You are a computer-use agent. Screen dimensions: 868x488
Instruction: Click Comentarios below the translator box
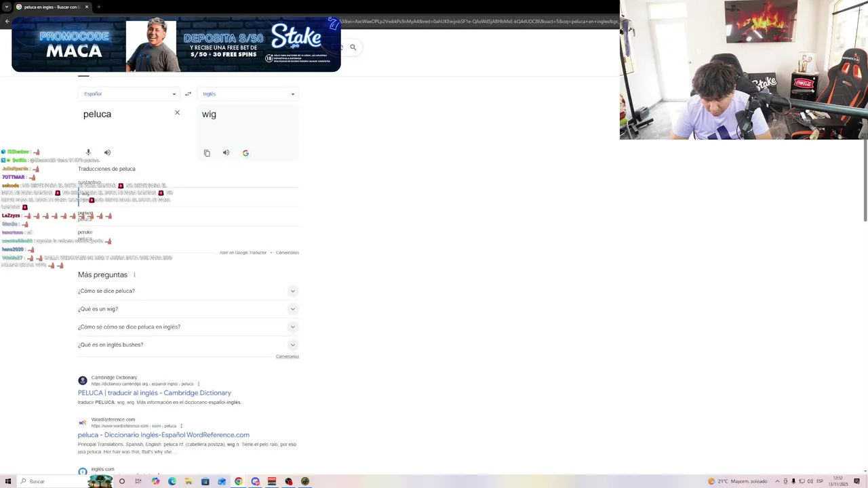coord(288,253)
